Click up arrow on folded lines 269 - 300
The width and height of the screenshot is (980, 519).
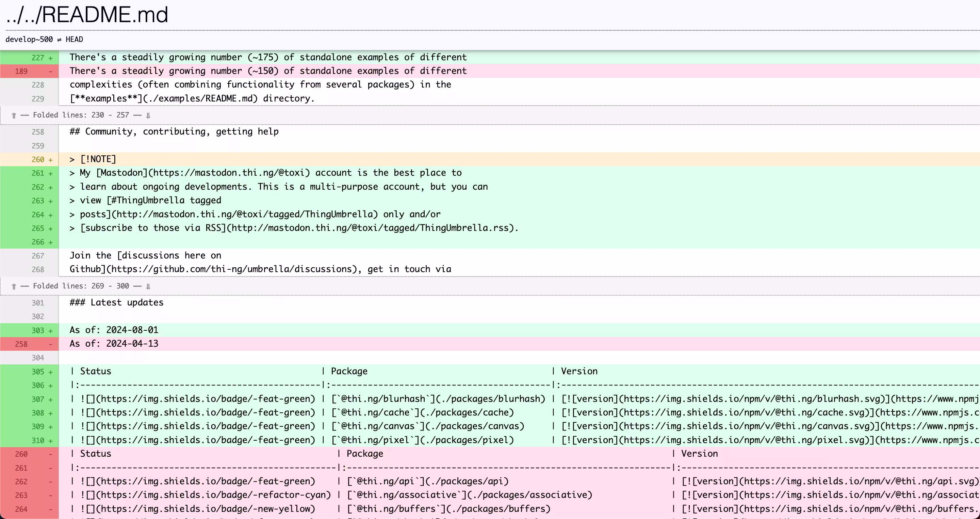click(14, 286)
